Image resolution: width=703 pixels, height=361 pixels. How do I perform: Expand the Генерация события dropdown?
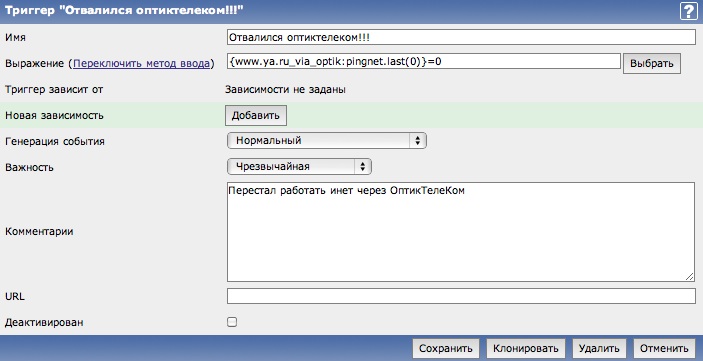[x=327, y=140]
